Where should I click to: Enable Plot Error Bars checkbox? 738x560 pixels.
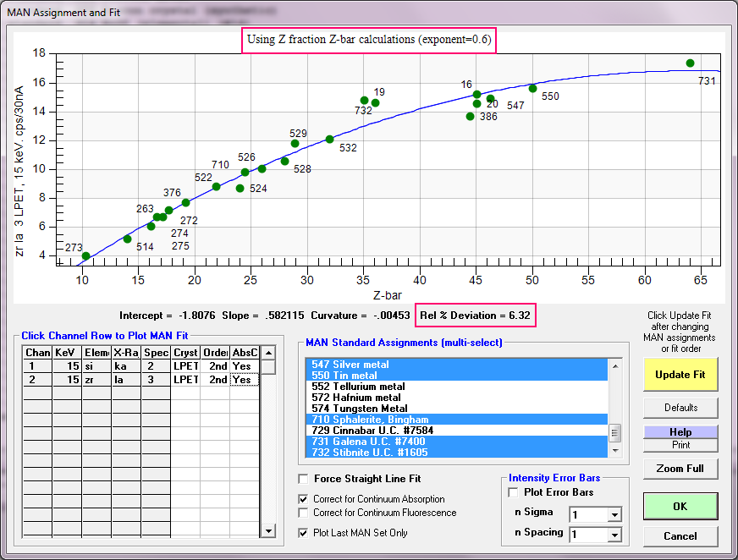point(512,492)
